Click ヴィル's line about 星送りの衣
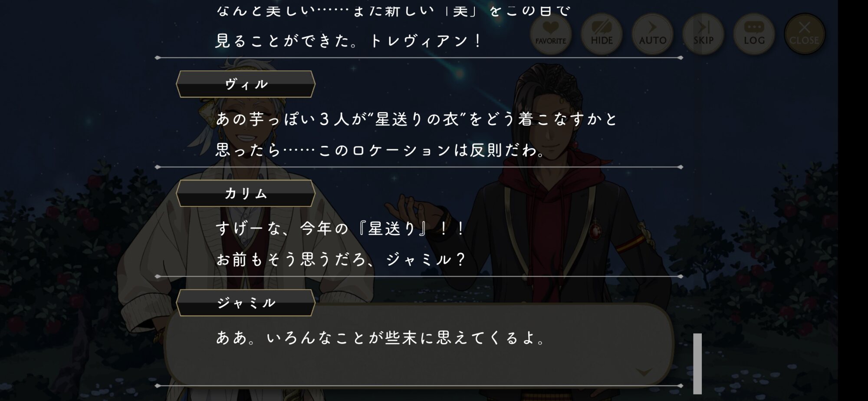The width and height of the screenshot is (868, 401). click(x=417, y=119)
